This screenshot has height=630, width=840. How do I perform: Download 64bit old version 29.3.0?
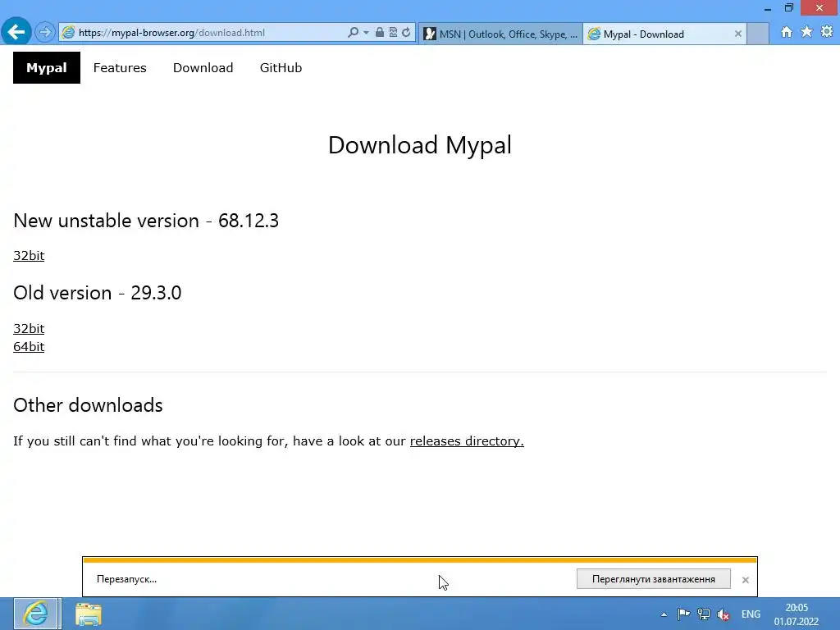[x=29, y=347]
